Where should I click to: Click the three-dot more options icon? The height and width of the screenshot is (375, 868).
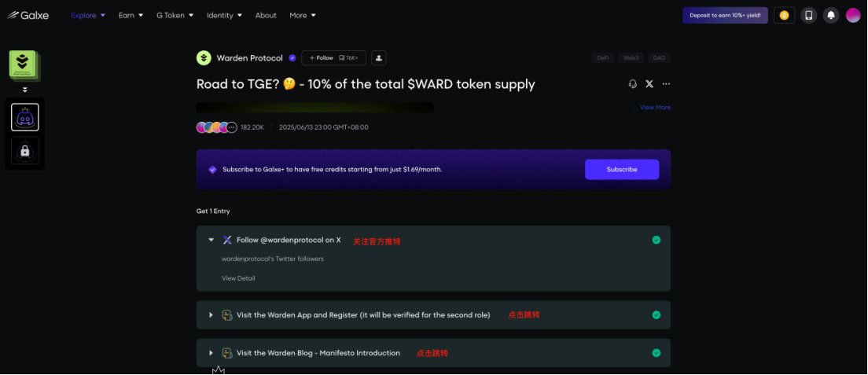tap(666, 84)
